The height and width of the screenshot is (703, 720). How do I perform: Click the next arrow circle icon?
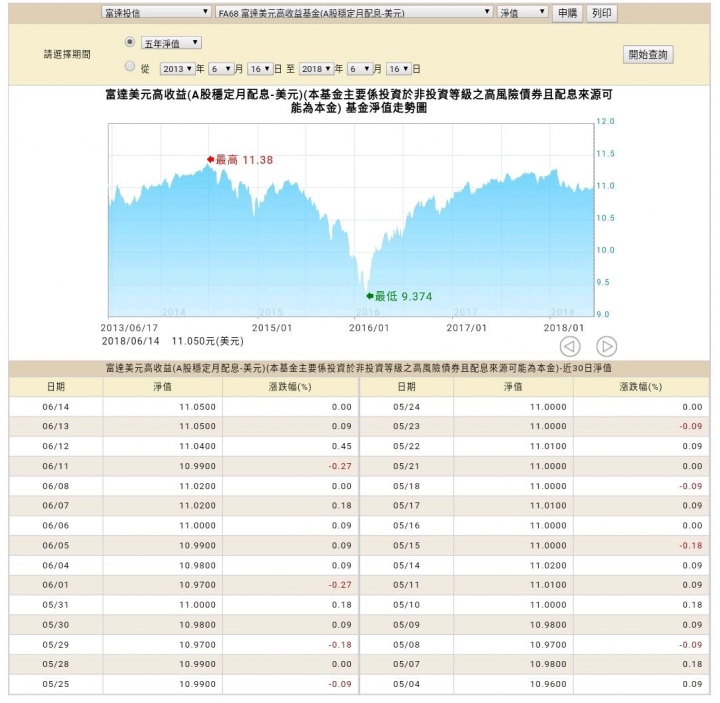point(606,346)
